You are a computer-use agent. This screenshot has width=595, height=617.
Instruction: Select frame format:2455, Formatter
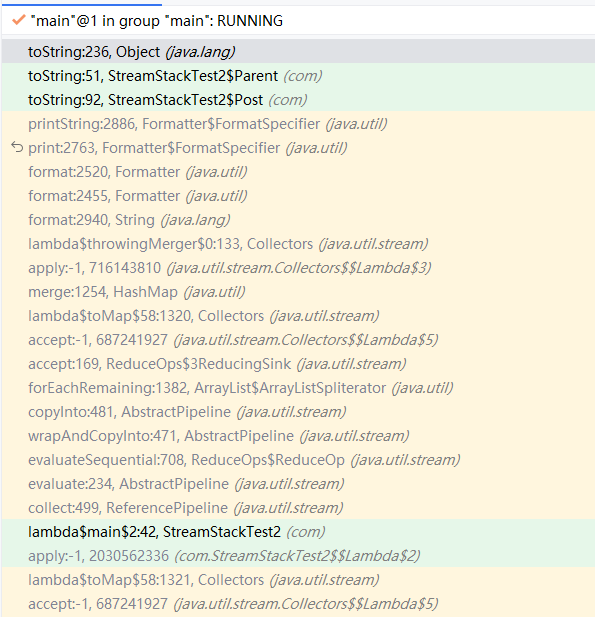pyautogui.click(x=298, y=196)
